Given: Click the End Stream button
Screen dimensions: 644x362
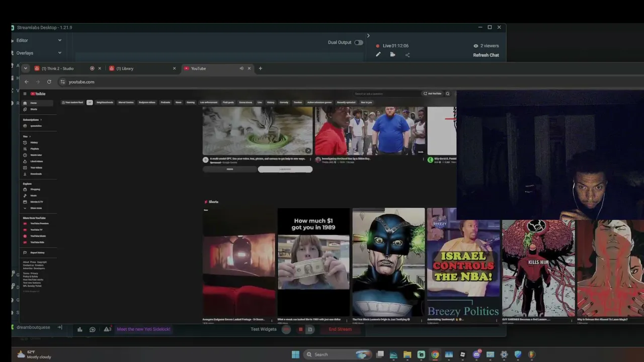Looking at the screenshot, I should tap(340, 329).
